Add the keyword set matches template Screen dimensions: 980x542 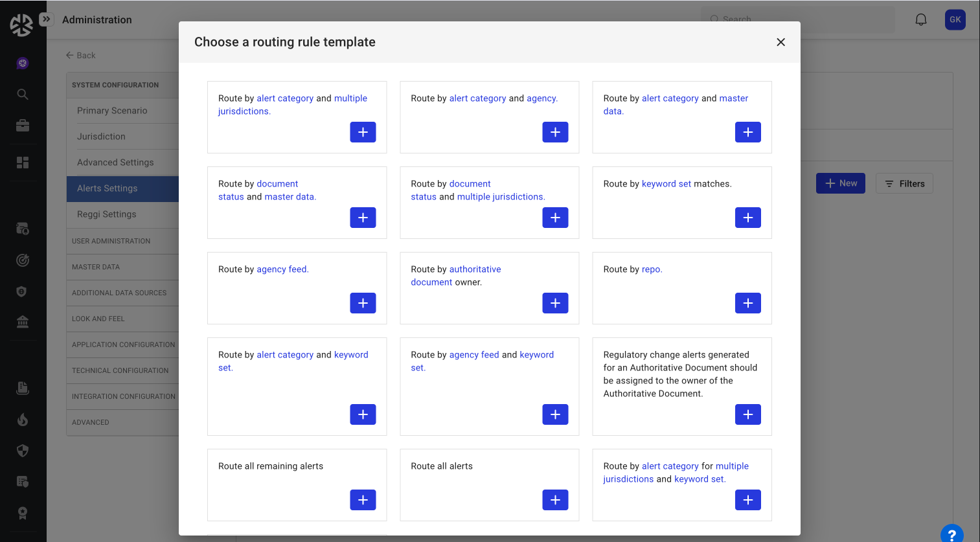point(748,218)
